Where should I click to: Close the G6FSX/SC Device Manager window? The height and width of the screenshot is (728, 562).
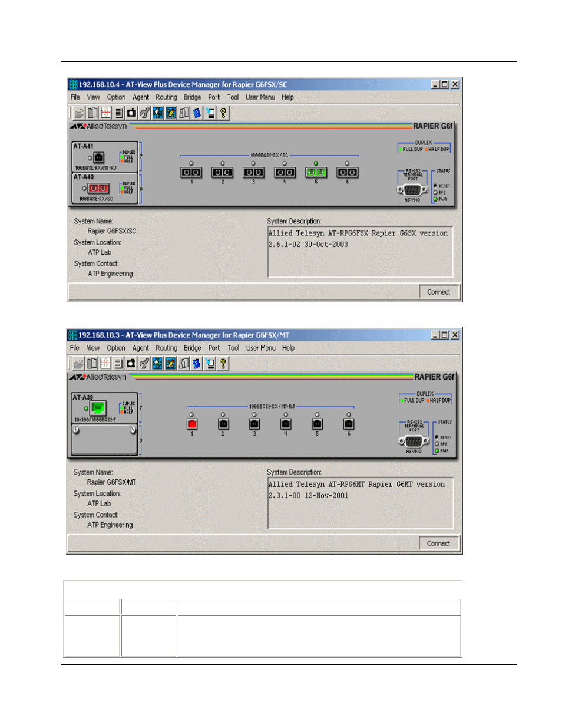pyautogui.click(x=455, y=84)
